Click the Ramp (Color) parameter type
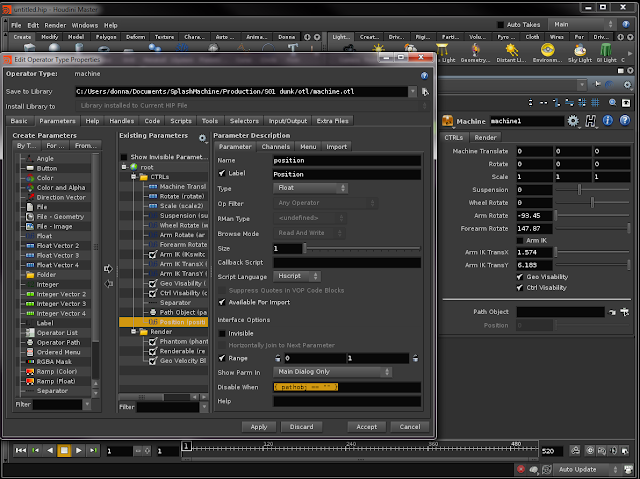The image size is (640, 479). click(x=56, y=371)
